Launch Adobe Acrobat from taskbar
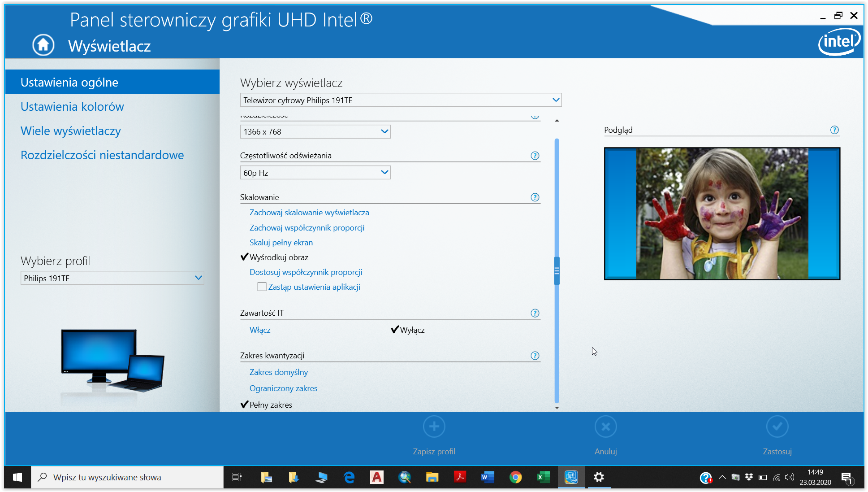Viewport: 868px width, 492px height. pos(460,477)
